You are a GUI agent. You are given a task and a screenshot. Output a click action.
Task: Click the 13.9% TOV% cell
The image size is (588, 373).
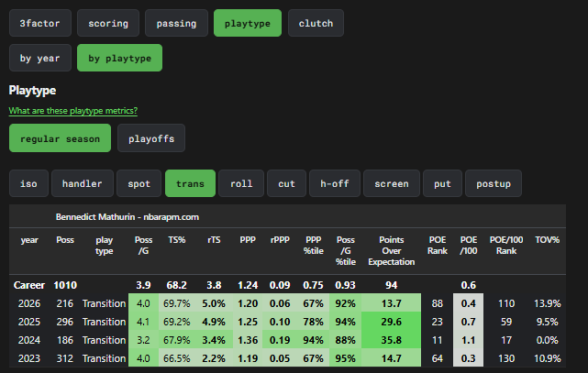tap(547, 303)
